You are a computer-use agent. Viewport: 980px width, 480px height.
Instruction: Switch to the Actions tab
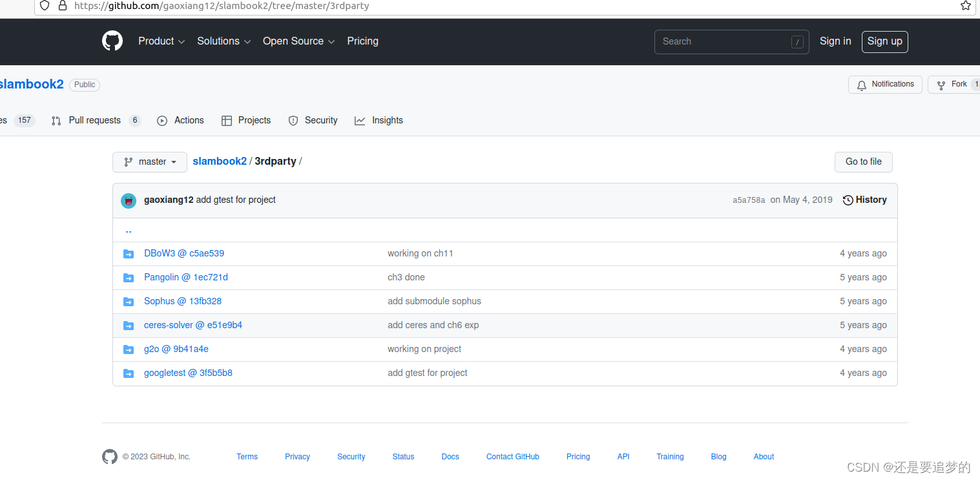180,121
